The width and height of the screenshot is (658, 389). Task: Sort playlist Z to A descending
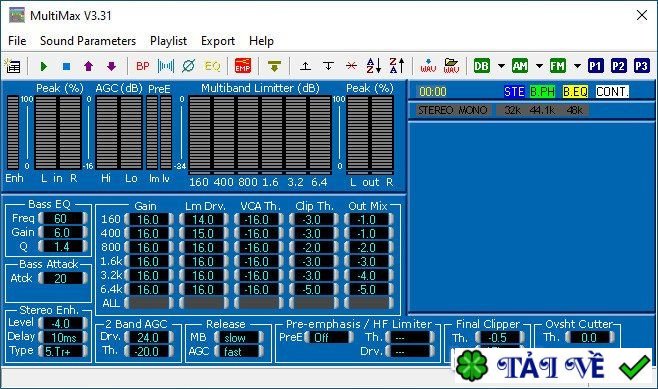[397, 66]
